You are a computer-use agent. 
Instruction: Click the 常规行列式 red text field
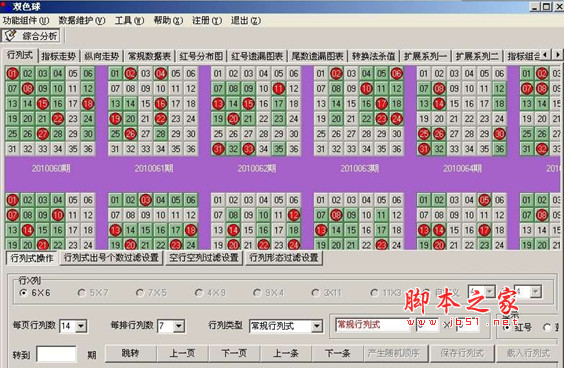point(372,325)
